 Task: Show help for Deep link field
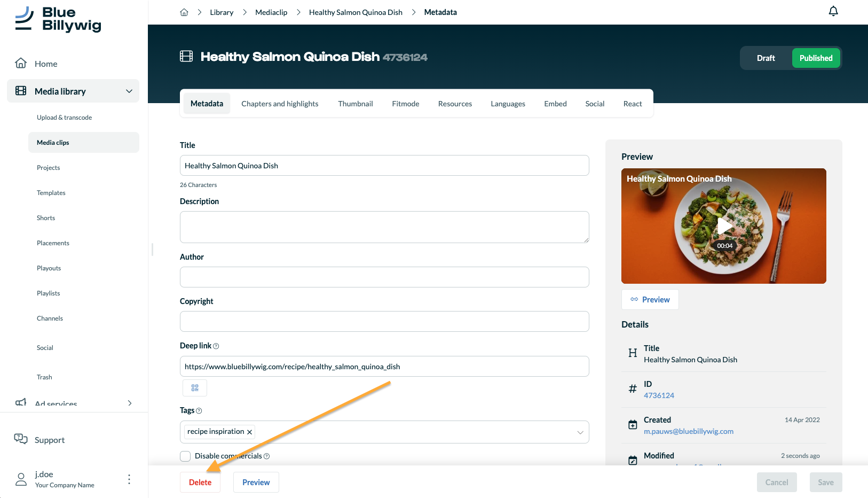tap(216, 346)
